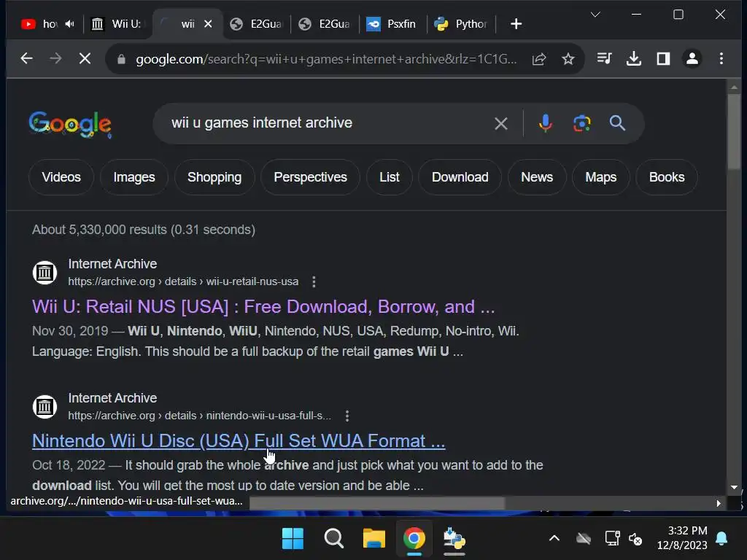
Task: Open 'Wii U: Retail NUS [USA]' result
Action: (x=263, y=307)
